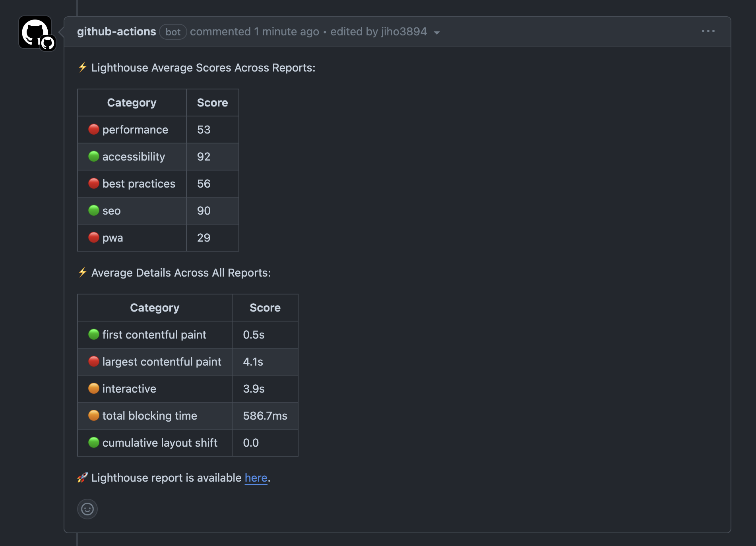Open the comment options kebab menu
756x546 pixels.
708,31
